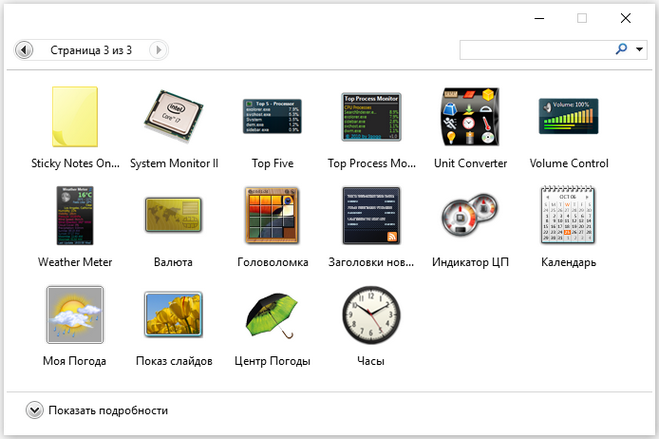This screenshot has width=659, height=439.
Task: Open the Unit Converter gadget
Action: click(x=470, y=118)
